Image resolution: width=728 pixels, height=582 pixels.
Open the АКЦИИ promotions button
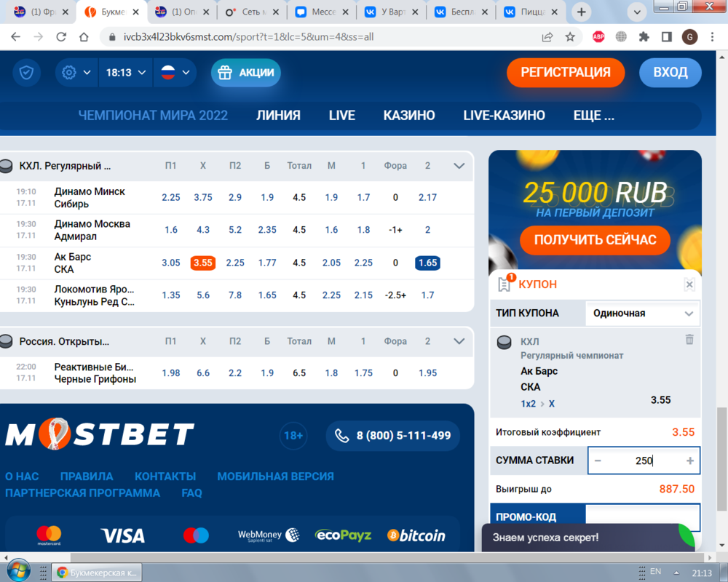click(246, 73)
